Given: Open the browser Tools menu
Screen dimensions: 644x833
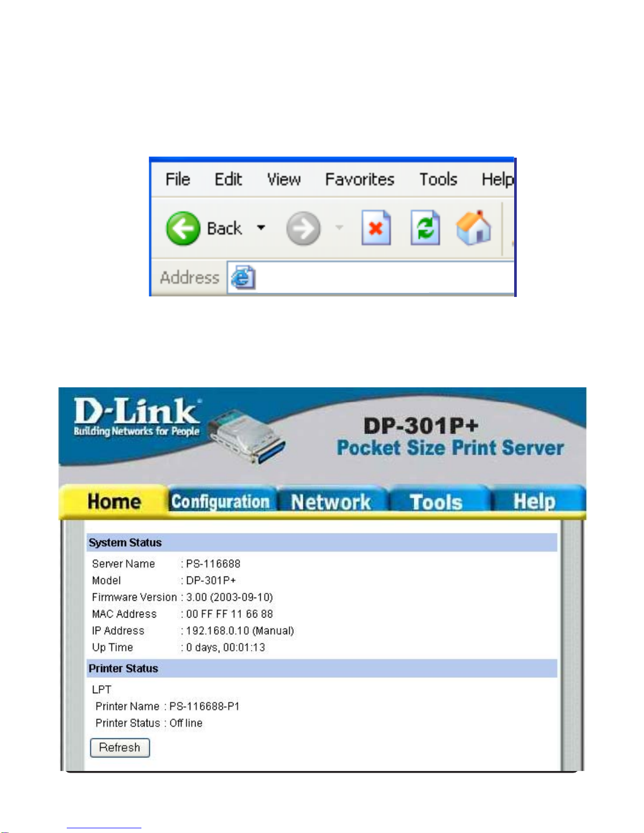Looking at the screenshot, I should 438,180.
